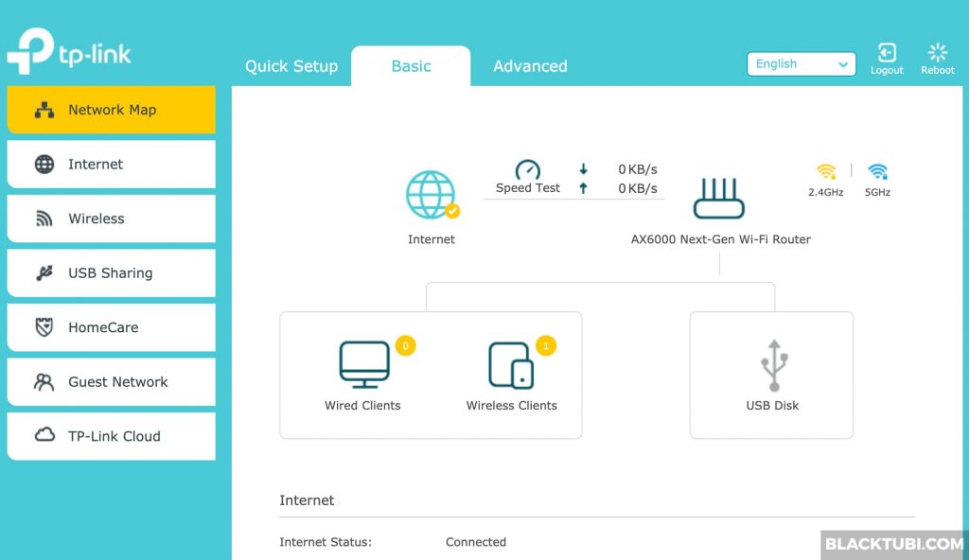The height and width of the screenshot is (560, 969).
Task: Click the 5GHz label text
Action: pos(877,192)
